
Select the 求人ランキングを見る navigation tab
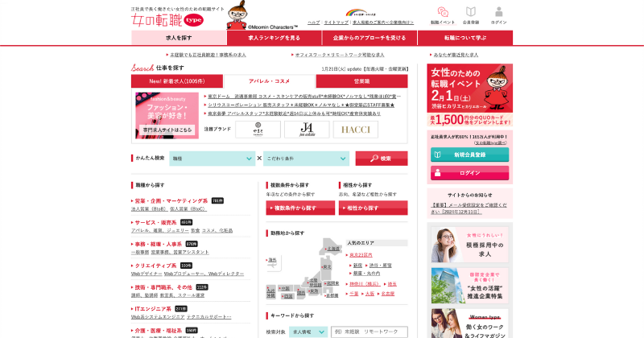point(274,38)
